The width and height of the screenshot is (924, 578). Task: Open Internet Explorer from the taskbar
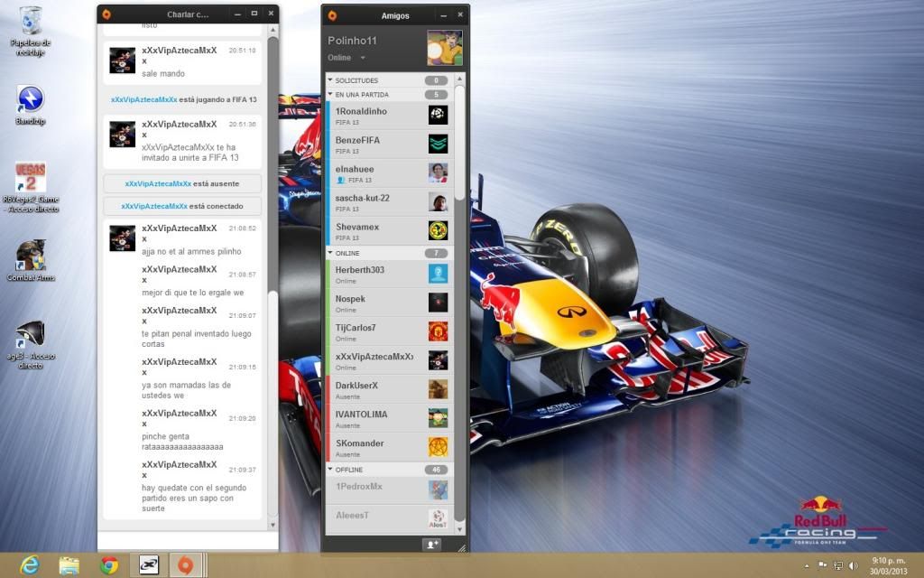click(29, 565)
